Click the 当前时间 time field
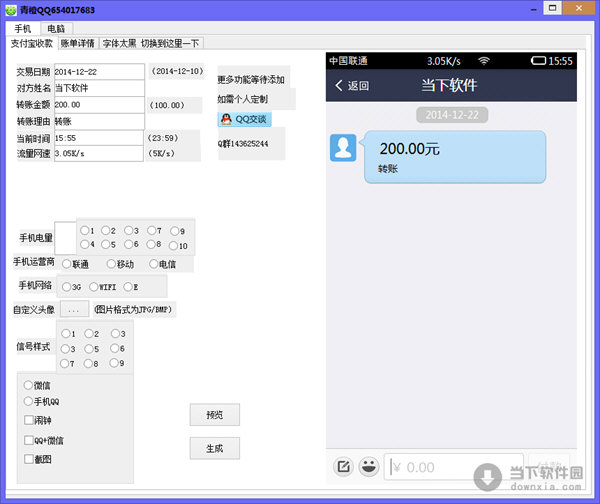The width and height of the screenshot is (600, 504). 99,138
